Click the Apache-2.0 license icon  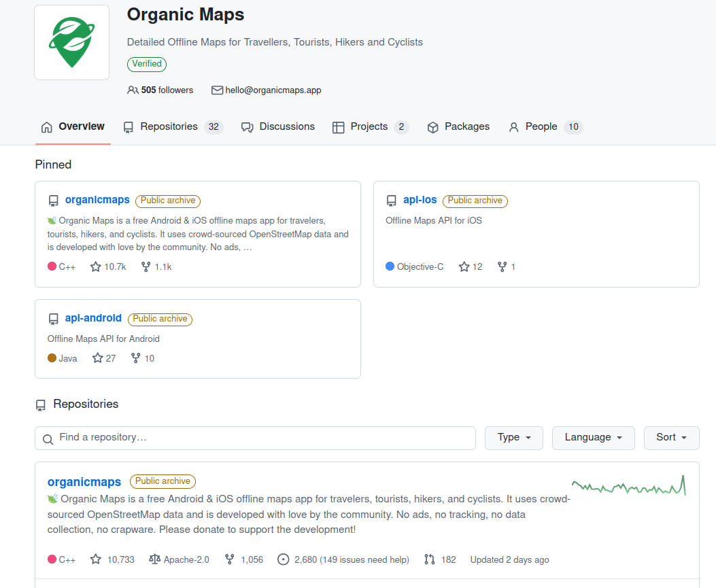coord(155,559)
